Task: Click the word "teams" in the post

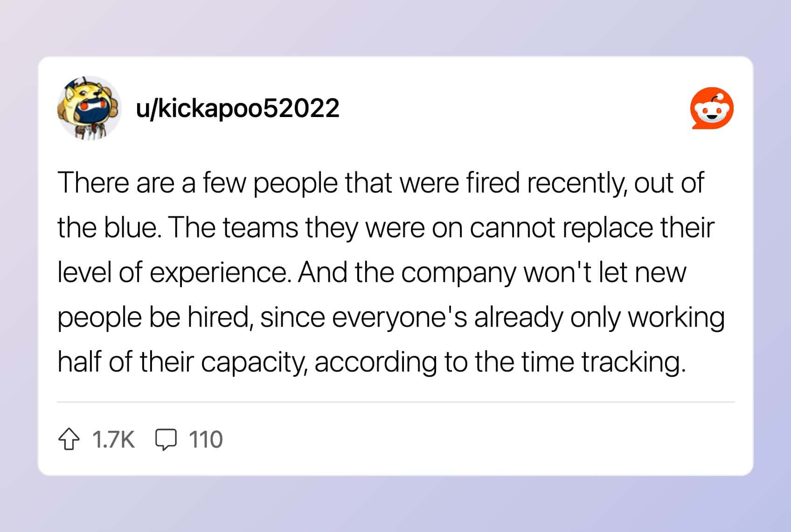Action: [x=260, y=228]
